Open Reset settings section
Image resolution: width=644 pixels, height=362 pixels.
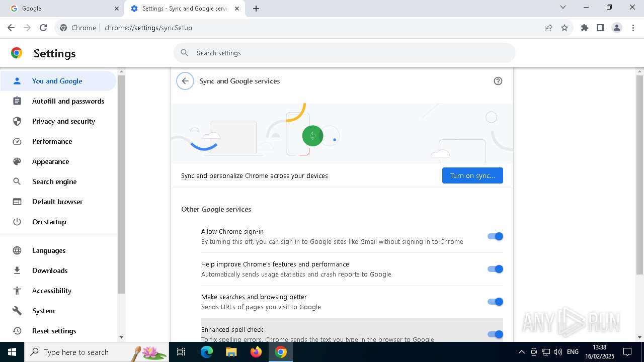point(58,331)
